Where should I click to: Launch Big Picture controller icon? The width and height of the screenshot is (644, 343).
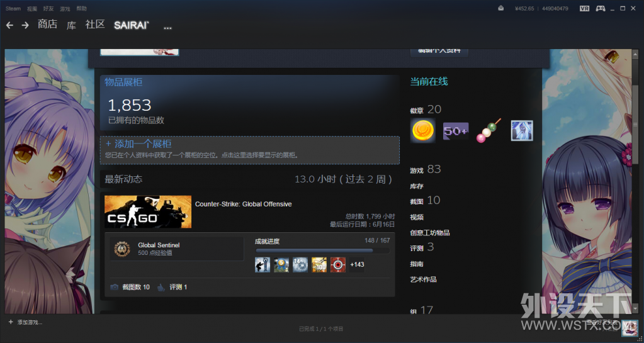(601, 8)
